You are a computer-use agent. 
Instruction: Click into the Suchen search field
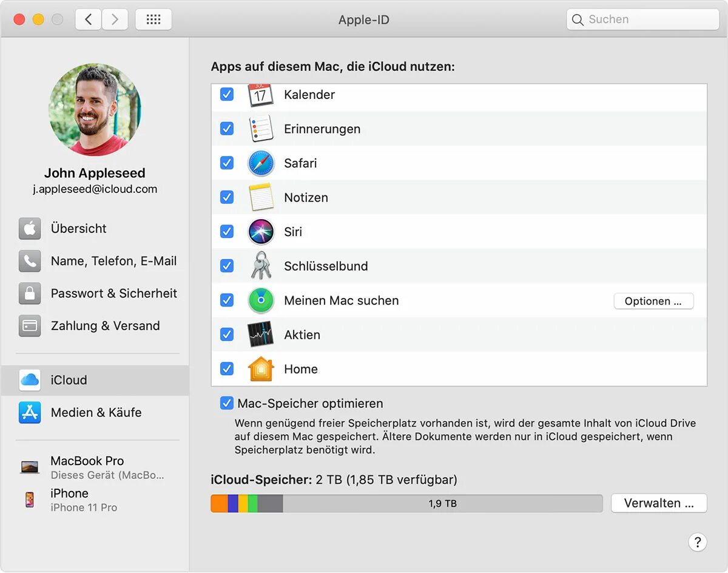click(x=643, y=19)
